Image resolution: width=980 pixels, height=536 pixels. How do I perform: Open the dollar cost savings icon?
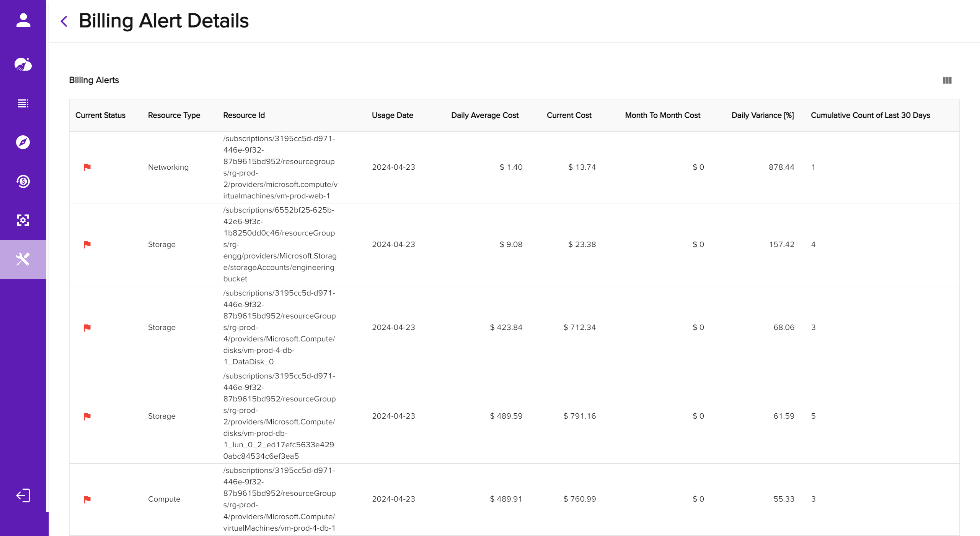23,181
